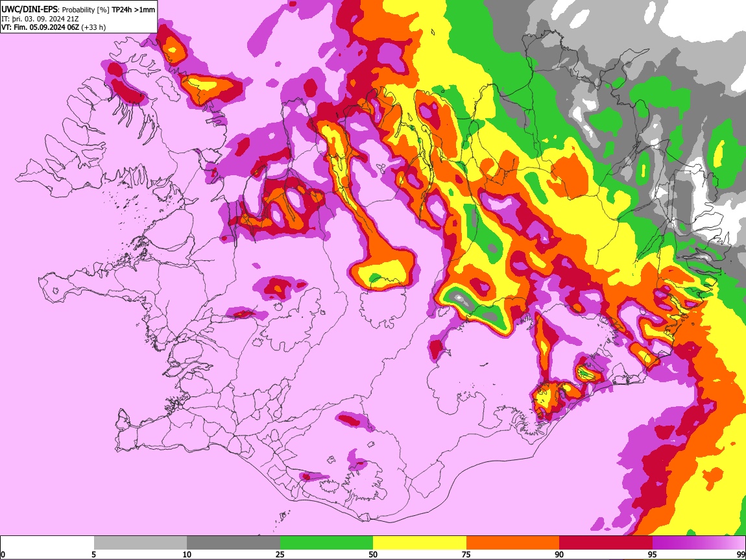Screen dimensions: 746x560
Task: Click the legend tick label '95'
Action: (x=653, y=555)
